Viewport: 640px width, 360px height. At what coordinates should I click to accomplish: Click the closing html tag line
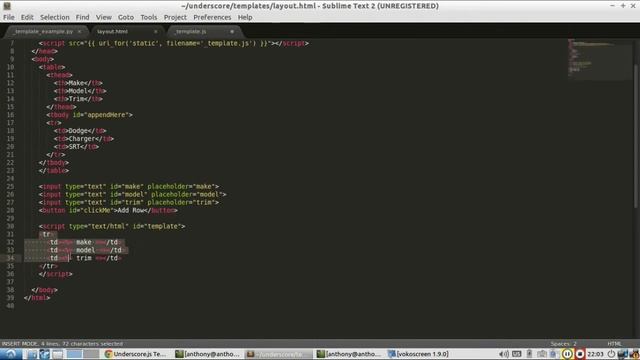pos(37,298)
